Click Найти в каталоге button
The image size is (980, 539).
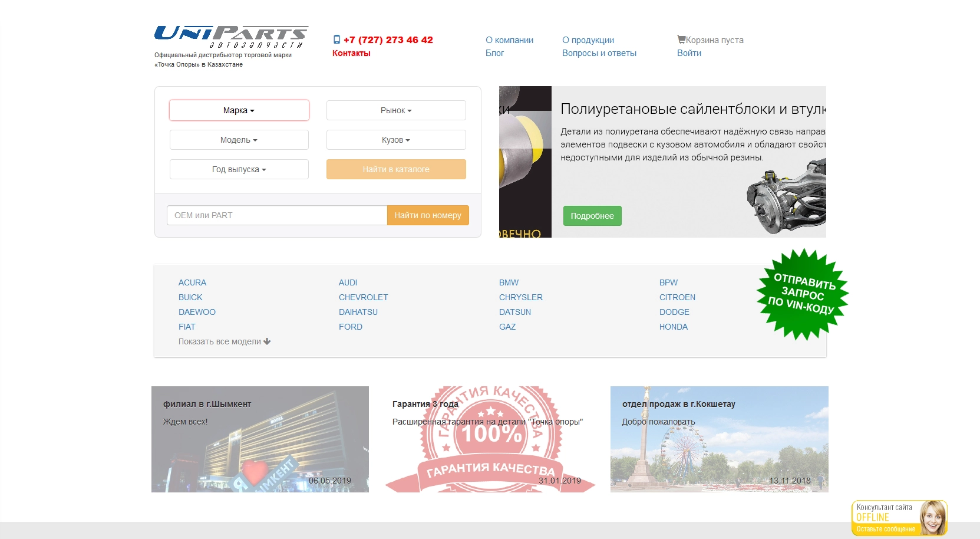point(396,169)
